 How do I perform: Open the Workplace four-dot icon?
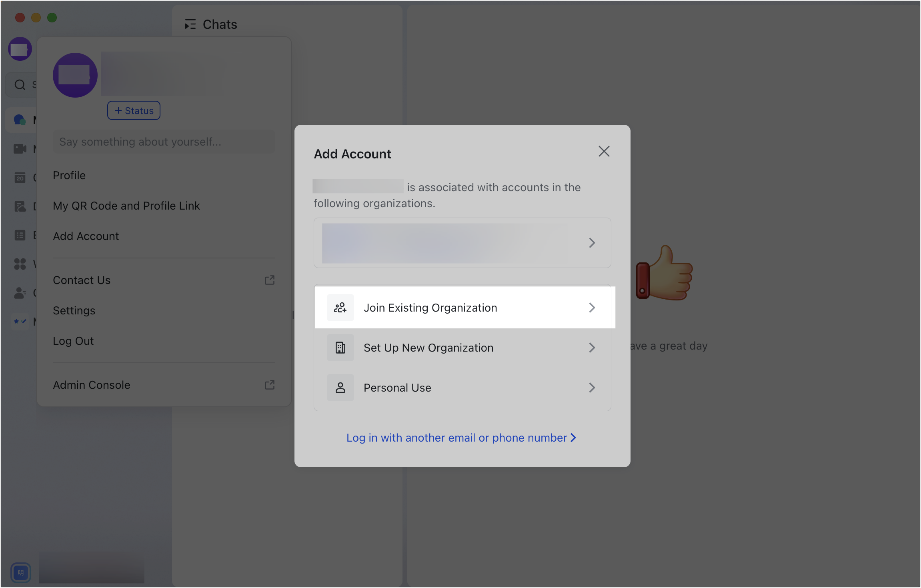coord(20,264)
